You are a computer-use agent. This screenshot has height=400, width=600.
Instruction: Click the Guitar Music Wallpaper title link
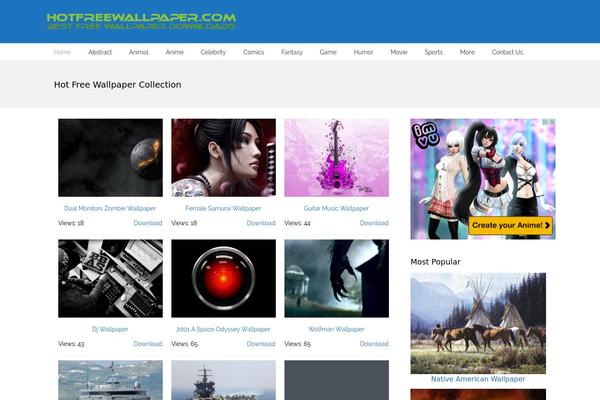pos(336,209)
